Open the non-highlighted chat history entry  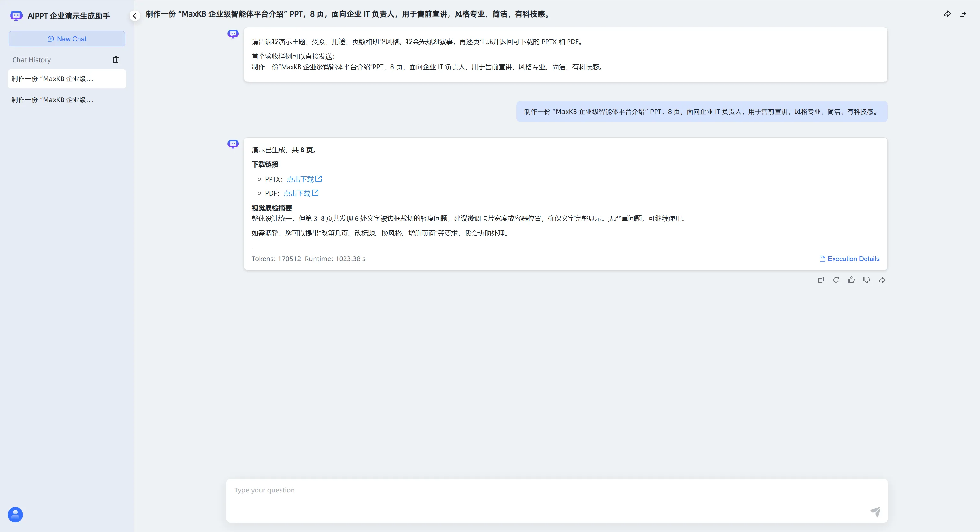(x=67, y=100)
